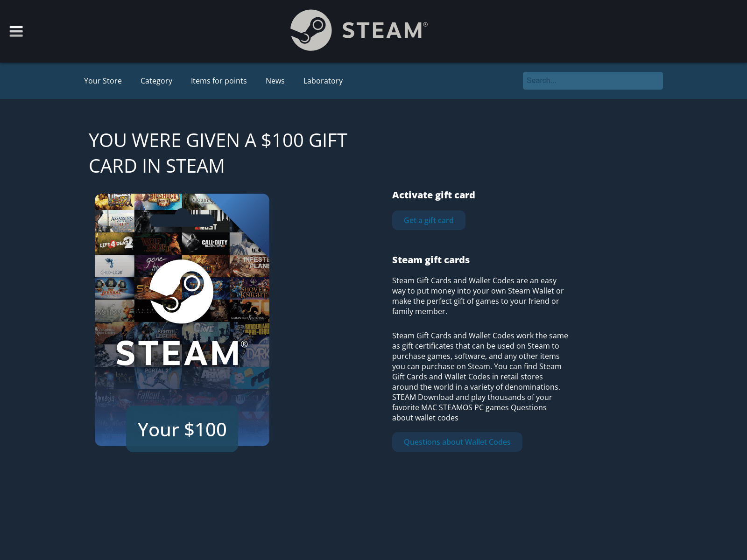This screenshot has width=747, height=560.
Task: Open the Laboratory menu item
Action: pos(323,81)
